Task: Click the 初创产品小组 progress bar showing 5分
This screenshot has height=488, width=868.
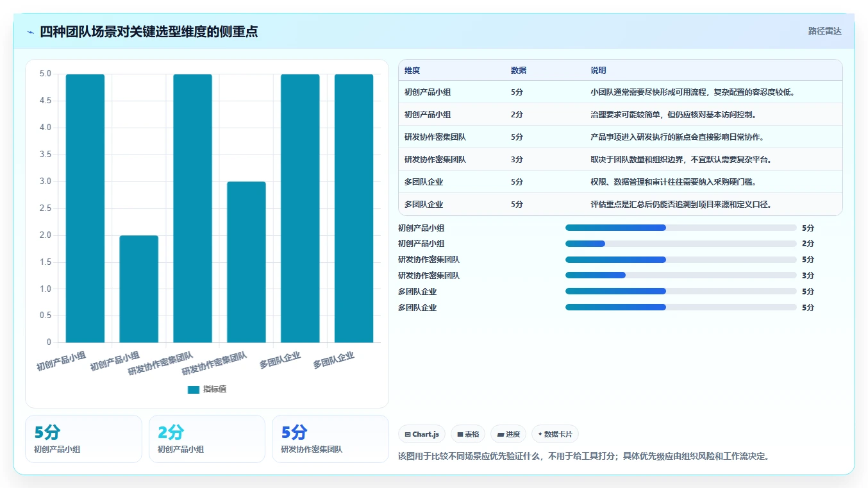Action: pyautogui.click(x=681, y=228)
